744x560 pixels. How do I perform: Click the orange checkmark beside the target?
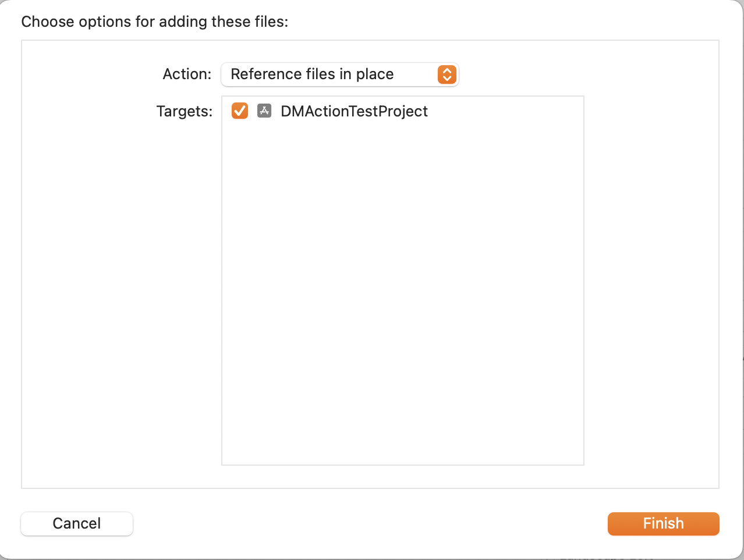point(240,111)
